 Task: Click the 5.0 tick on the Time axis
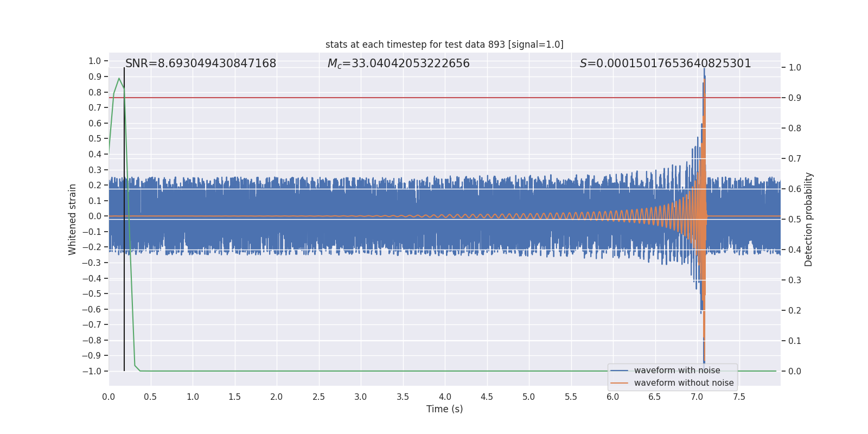coord(529,397)
